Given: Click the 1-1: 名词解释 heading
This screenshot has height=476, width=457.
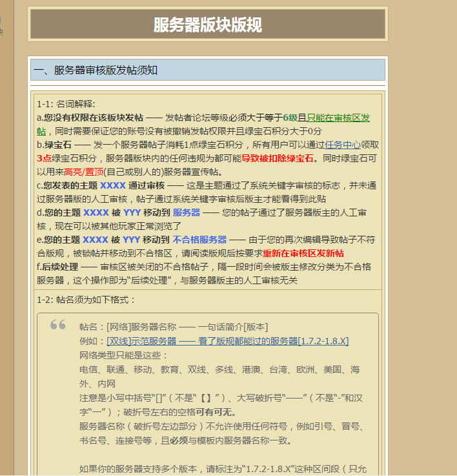Looking at the screenshot, I should [x=66, y=104].
